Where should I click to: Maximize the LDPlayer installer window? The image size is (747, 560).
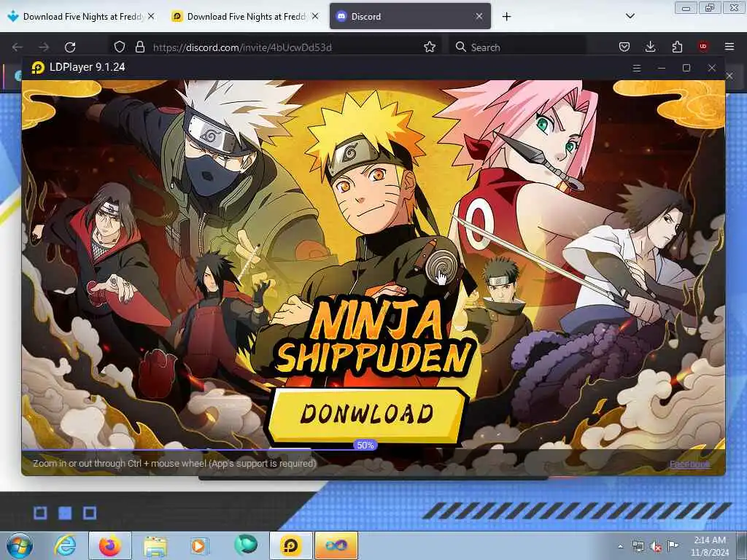tap(686, 68)
